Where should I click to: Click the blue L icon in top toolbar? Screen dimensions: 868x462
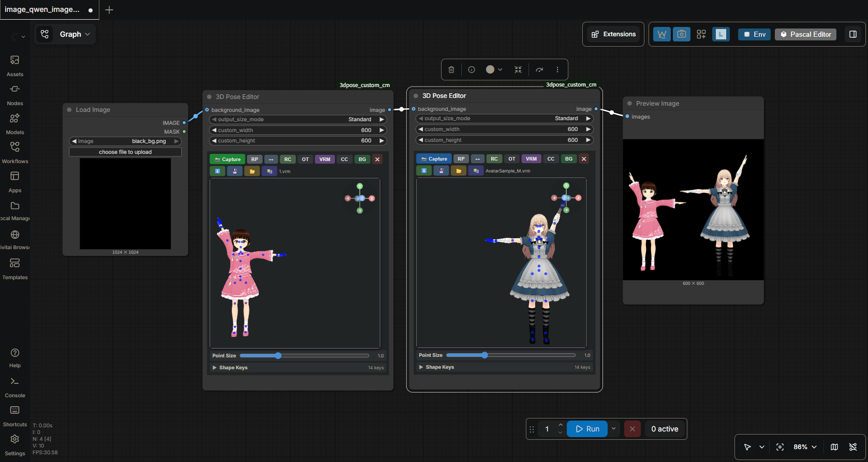tap(721, 34)
